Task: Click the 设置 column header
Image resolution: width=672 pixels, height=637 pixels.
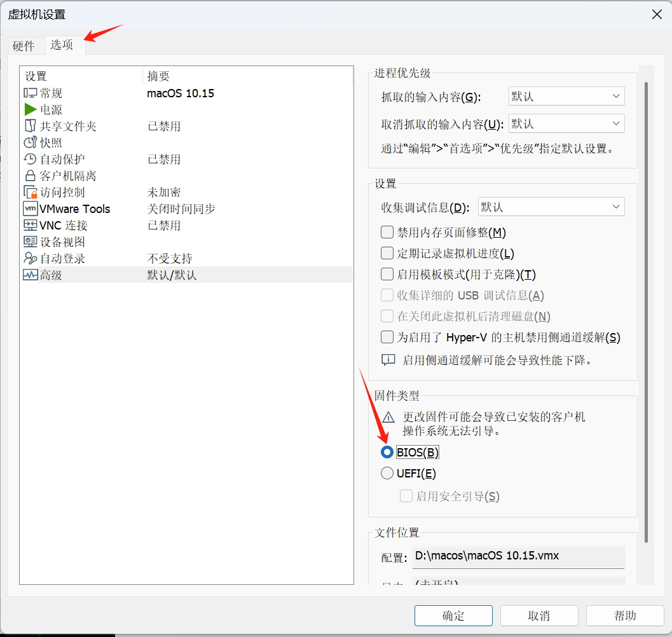Action: (x=81, y=76)
